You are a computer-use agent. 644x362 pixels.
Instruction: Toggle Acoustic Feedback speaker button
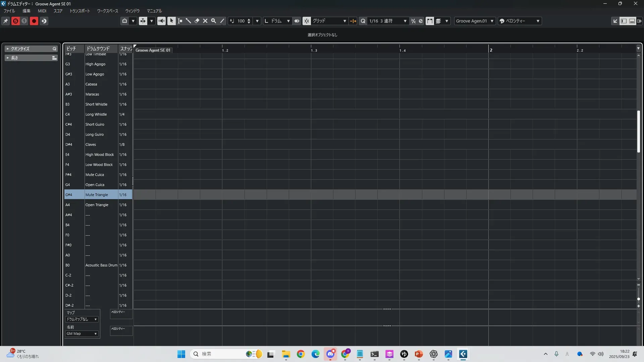click(x=161, y=21)
